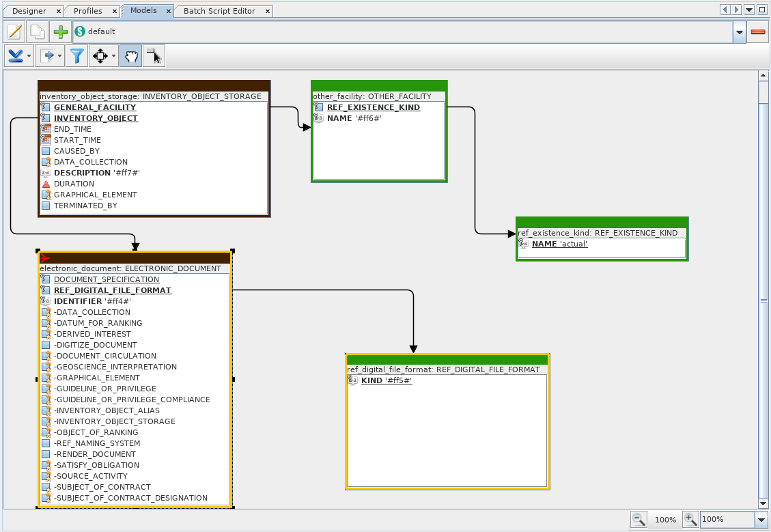Click the inventory_object_storage table title
The width and height of the screenshot is (771, 532).
pyautogui.click(x=150, y=96)
